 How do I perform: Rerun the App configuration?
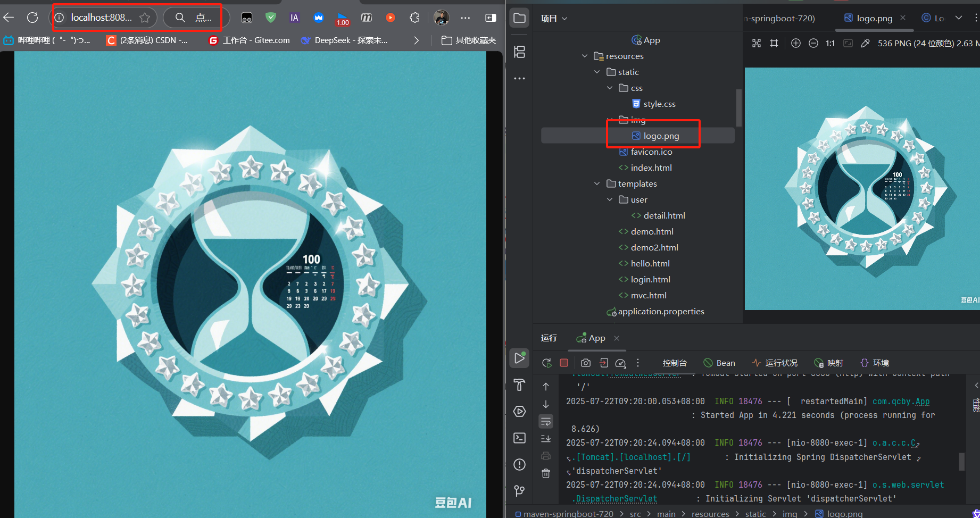point(546,363)
